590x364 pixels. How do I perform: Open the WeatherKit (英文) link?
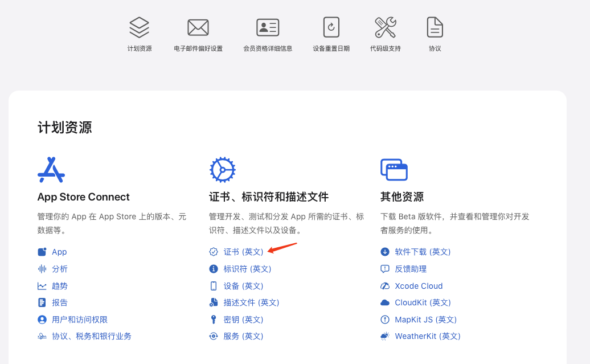[428, 336]
